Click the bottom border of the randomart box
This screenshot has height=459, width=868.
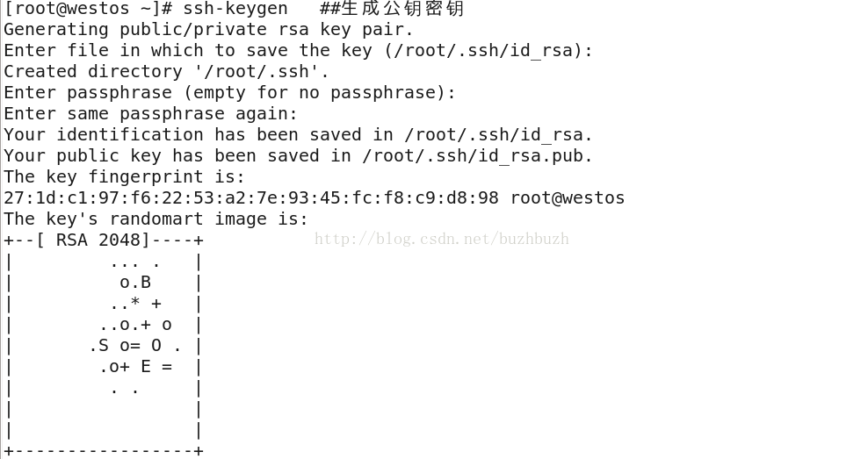104,451
